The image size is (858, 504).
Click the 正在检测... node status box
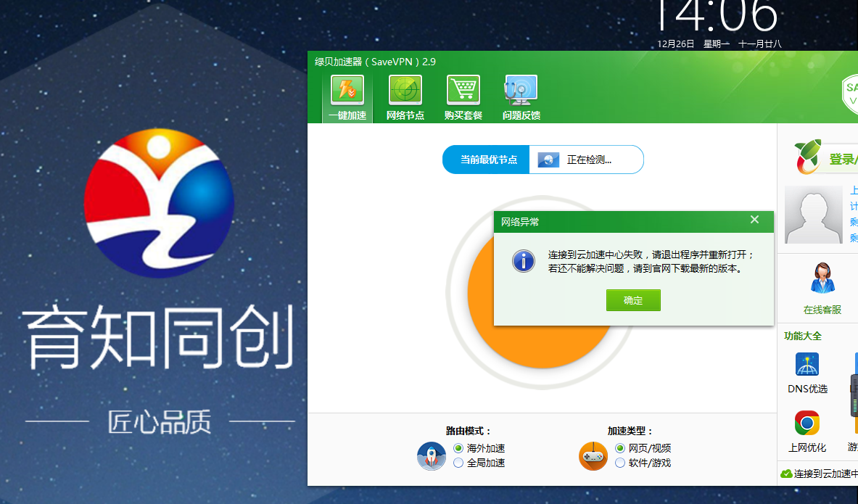586,160
